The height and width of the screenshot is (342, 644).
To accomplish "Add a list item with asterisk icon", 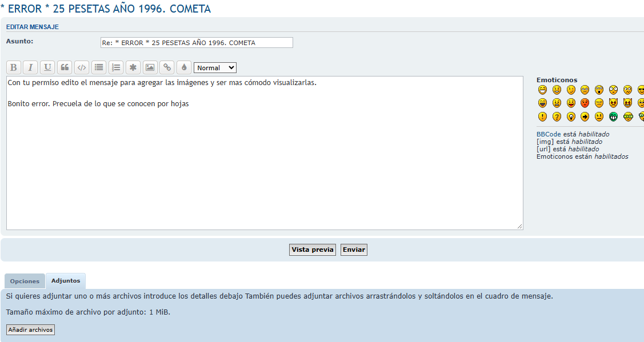I will (133, 67).
